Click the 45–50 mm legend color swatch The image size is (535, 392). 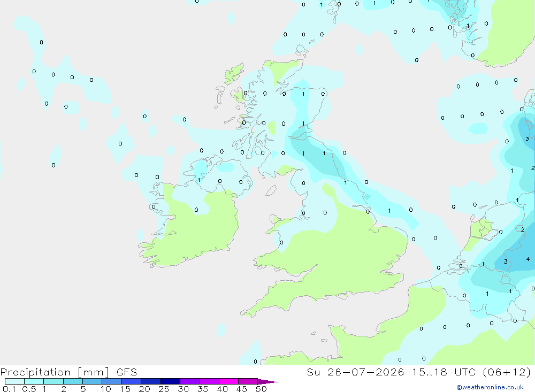[x=248, y=381]
